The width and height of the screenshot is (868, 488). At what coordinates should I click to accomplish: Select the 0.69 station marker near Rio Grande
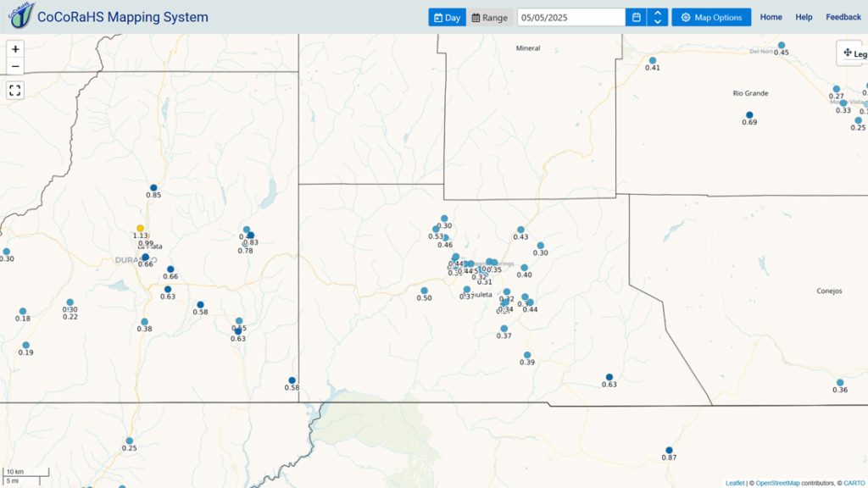click(x=749, y=115)
